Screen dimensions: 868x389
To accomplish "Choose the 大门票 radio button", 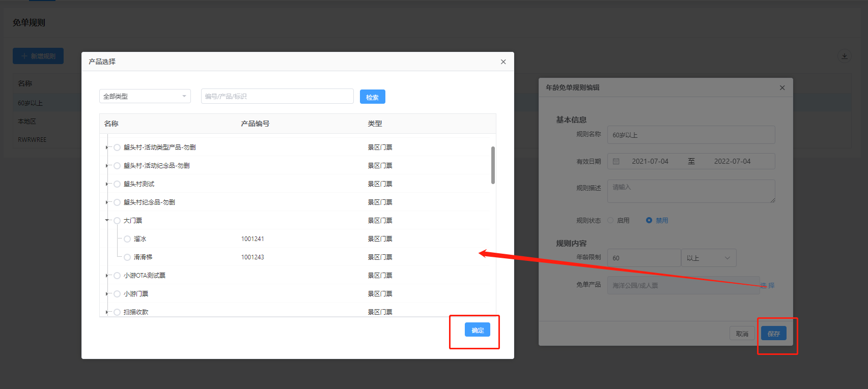I will click(117, 221).
